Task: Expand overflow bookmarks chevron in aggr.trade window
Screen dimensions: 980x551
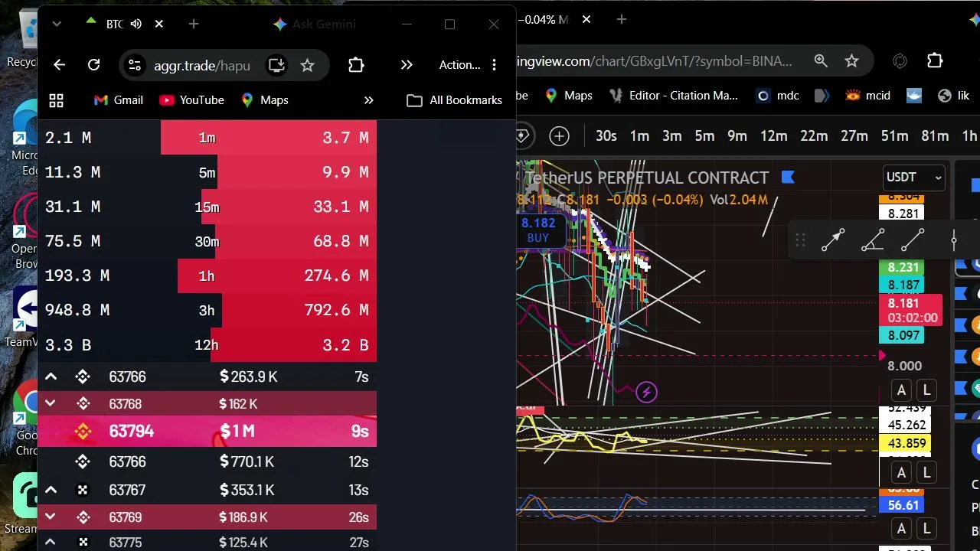Action: tap(368, 100)
